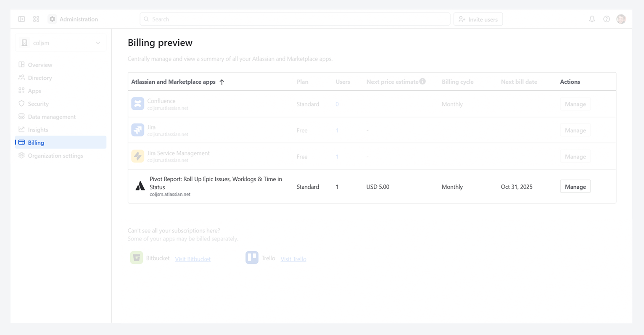Open the user profile avatar
The image size is (644, 335).
pos(621,19)
